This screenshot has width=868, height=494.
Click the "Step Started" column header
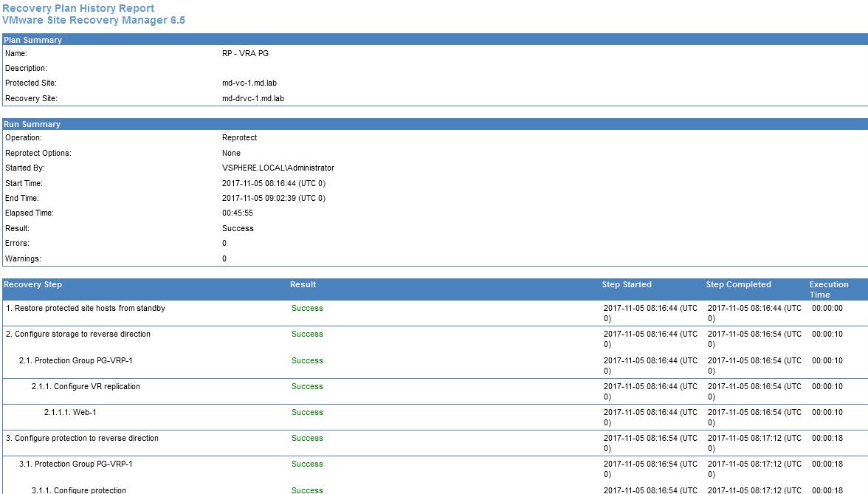pyautogui.click(x=627, y=285)
